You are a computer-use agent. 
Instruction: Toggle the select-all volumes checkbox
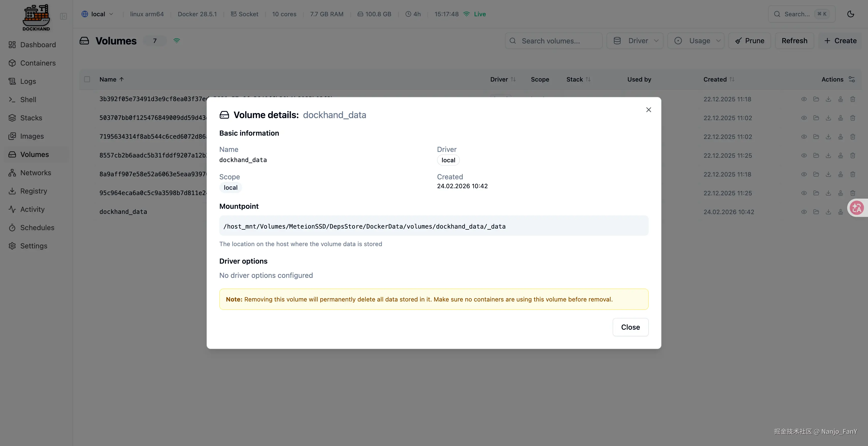(87, 79)
